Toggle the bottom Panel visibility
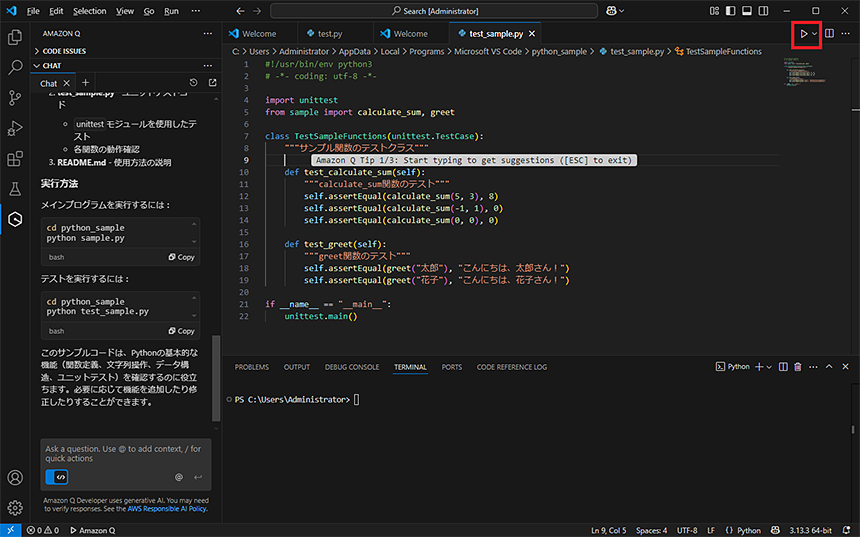 (747, 11)
